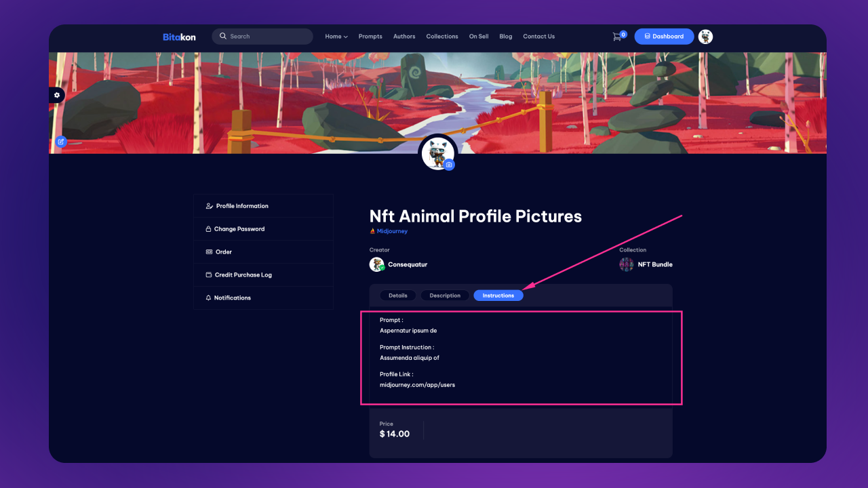Click the NFT Bundle collection thumbnail
Screen dimensions: 868x488
pyautogui.click(x=627, y=264)
